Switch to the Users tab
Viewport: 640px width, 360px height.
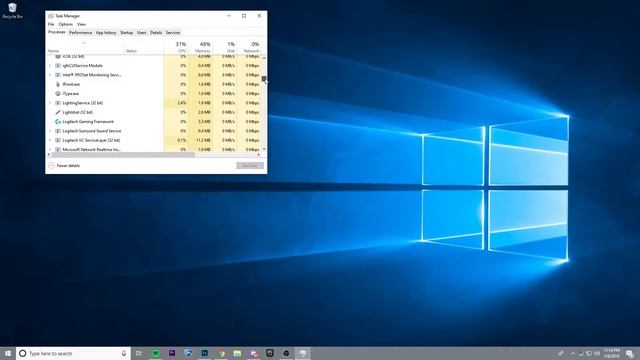click(142, 33)
